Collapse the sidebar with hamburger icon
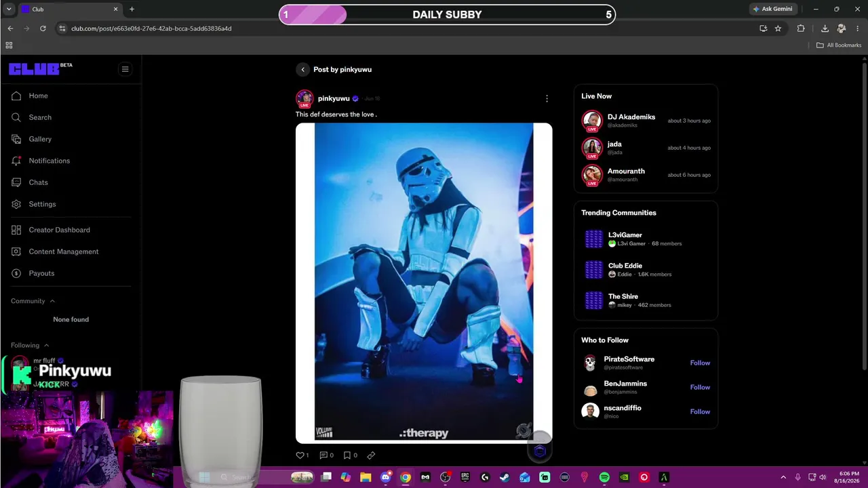 click(x=125, y=69)
